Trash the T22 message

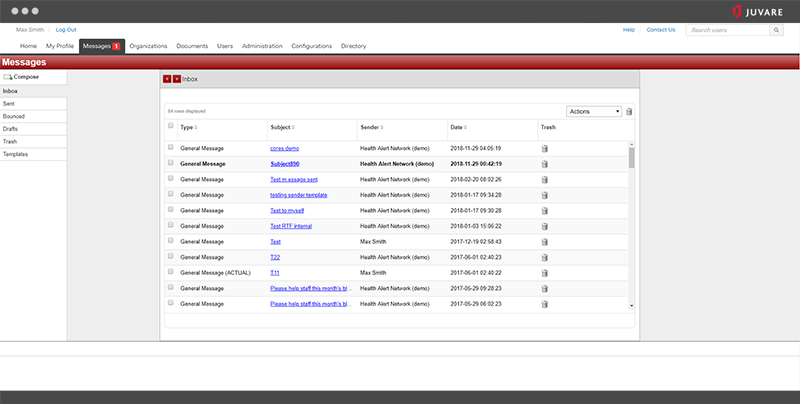point(544,258)
